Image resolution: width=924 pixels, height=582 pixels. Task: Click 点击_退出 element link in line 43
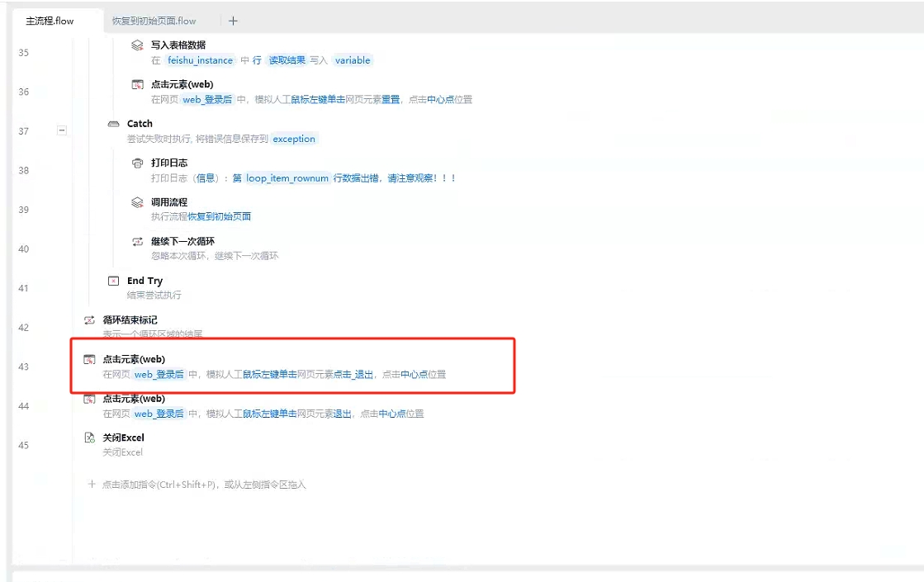353,375
